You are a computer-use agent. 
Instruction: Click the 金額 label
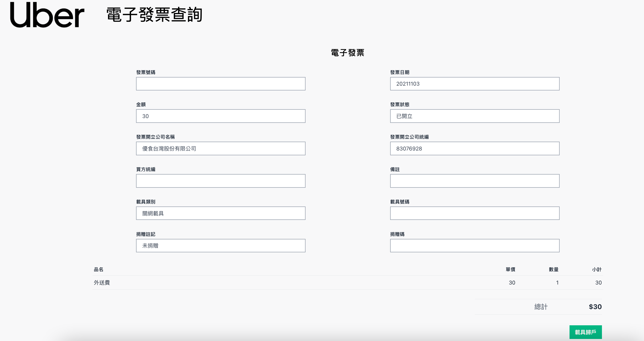tap(141, 105)
